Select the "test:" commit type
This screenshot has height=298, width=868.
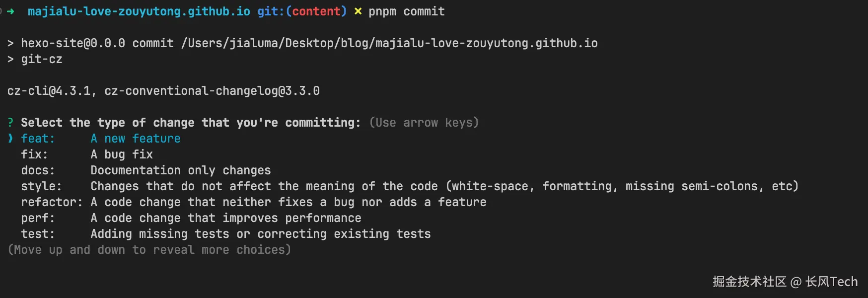[x=38, y=234]
